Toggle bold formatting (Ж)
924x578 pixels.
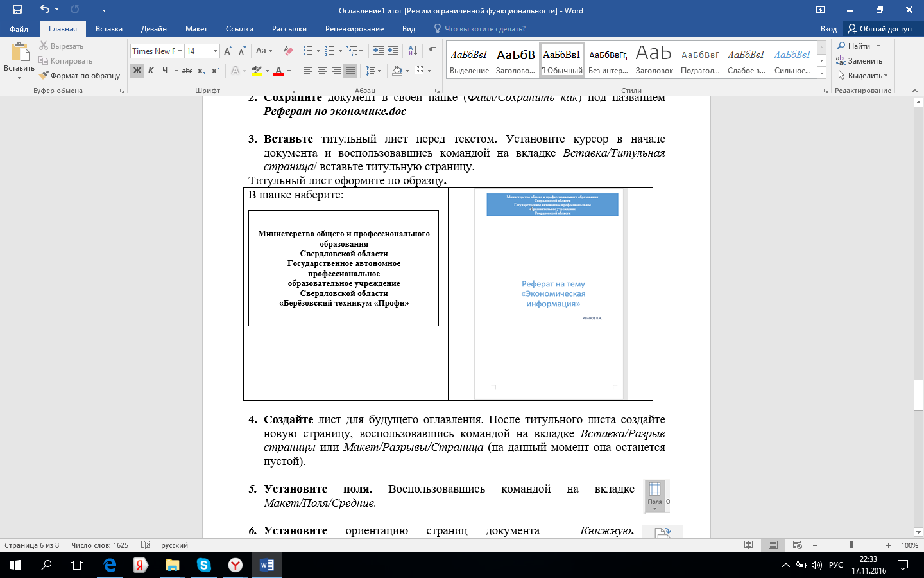[137, 71]
